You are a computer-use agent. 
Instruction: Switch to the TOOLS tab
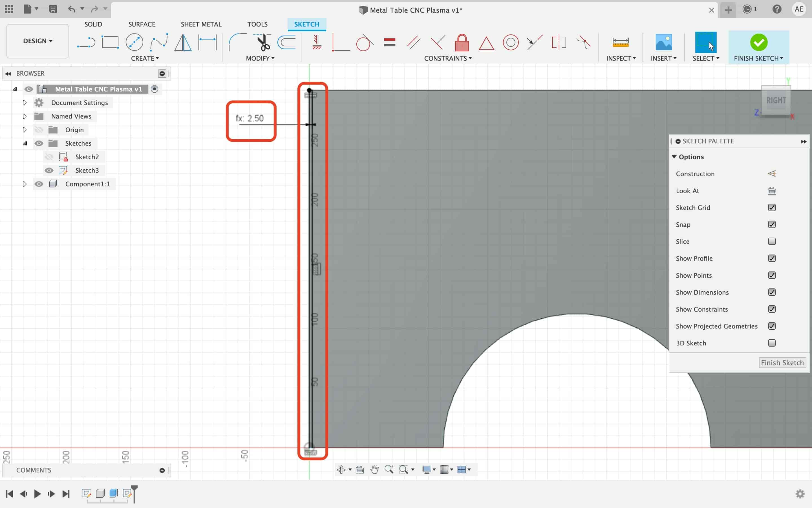pyautogui.click(x=257, y=24)
